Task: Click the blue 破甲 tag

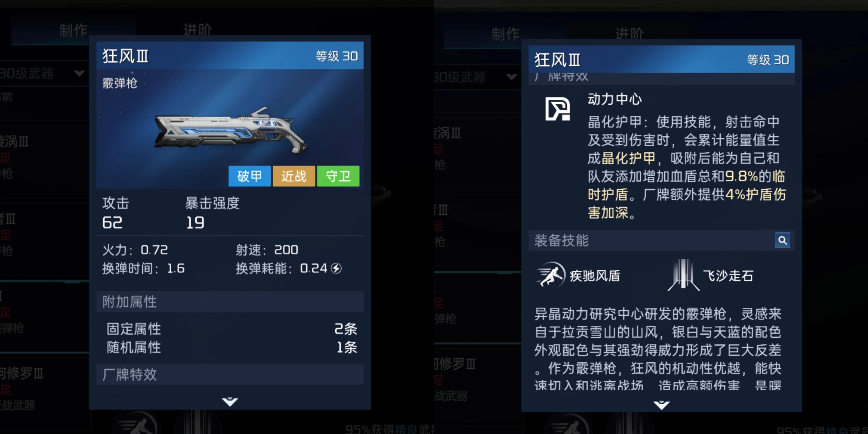Action: point(250,176)
